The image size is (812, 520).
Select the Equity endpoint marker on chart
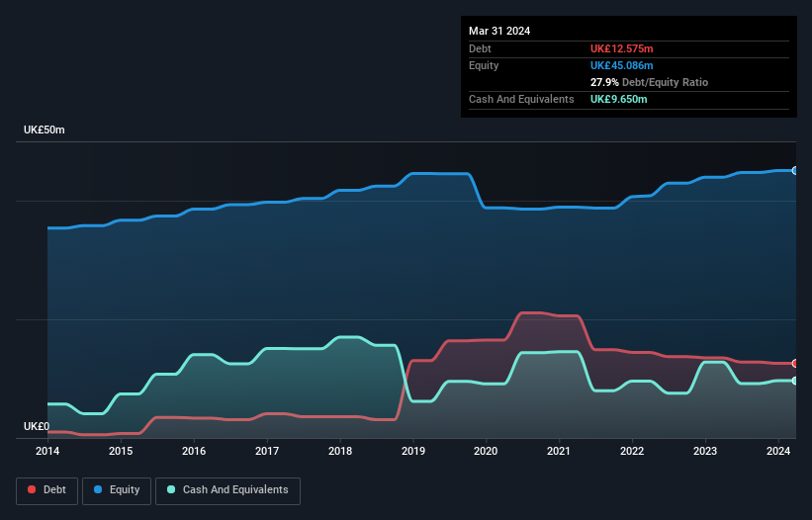point(795,170)
